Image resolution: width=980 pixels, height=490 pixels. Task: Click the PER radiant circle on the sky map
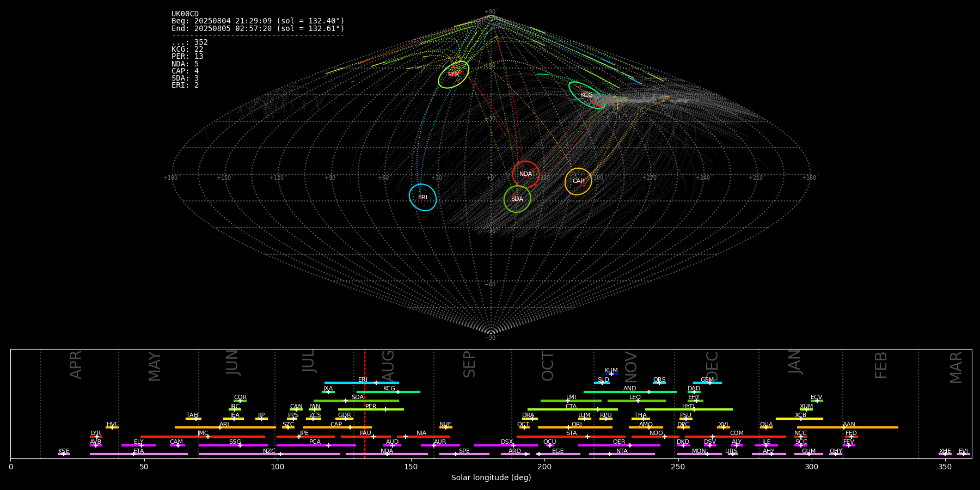coord(454,75)
